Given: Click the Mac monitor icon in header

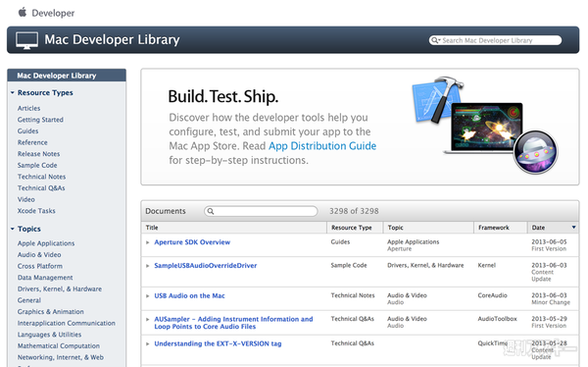Looking at the screenshot, I should click(26, 40).
